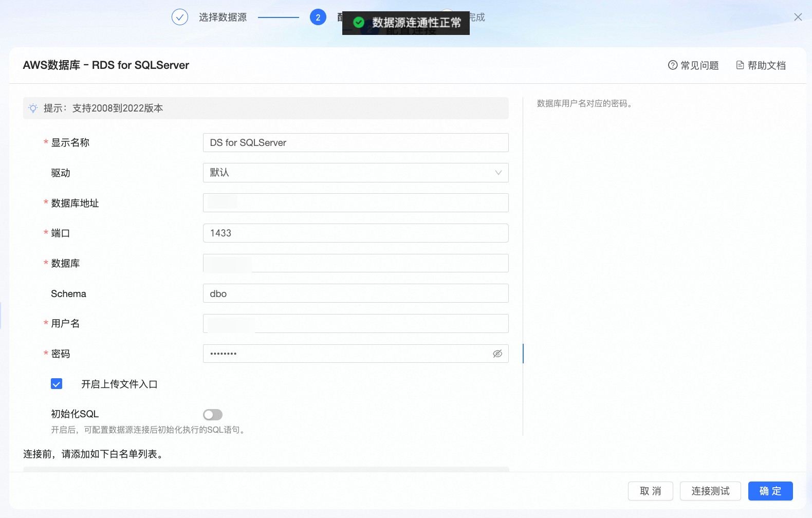This screenshot has width=812, height=518.
Task: Click the title AWS数据库 - RDS for SQLServer
Action: click(106, 65)
